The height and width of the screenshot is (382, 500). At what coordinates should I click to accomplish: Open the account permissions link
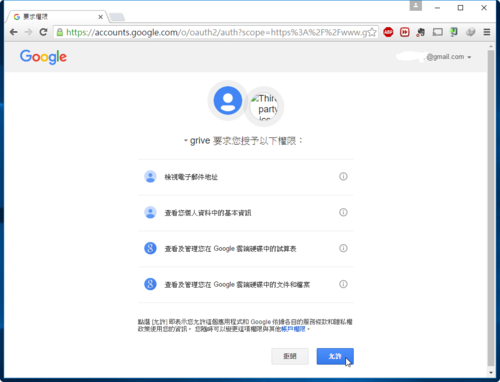[293, 329]
